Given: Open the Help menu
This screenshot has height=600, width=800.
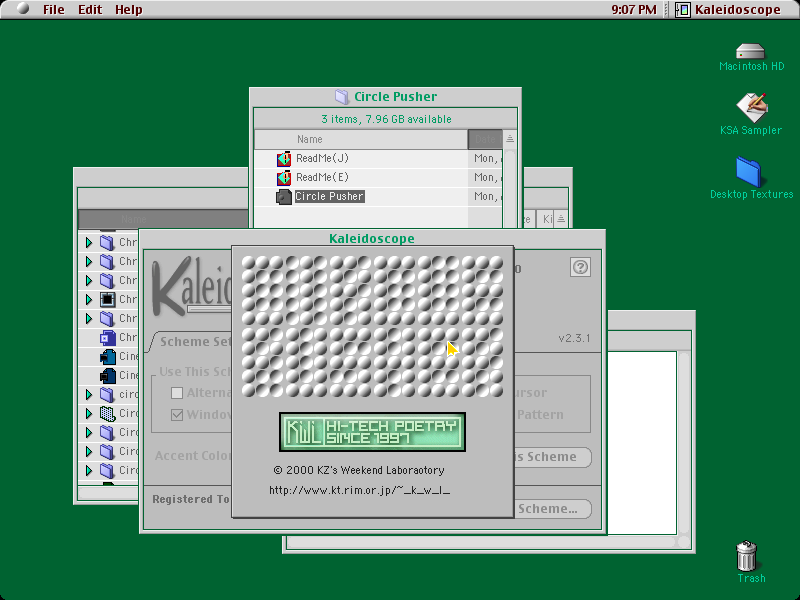Looking at the screenshot, I should [x=129, y=10].
